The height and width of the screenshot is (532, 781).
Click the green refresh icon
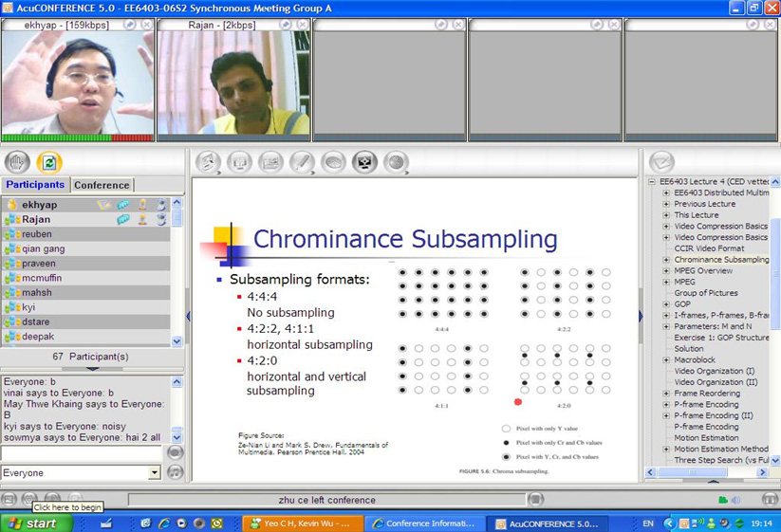[48, 162]
